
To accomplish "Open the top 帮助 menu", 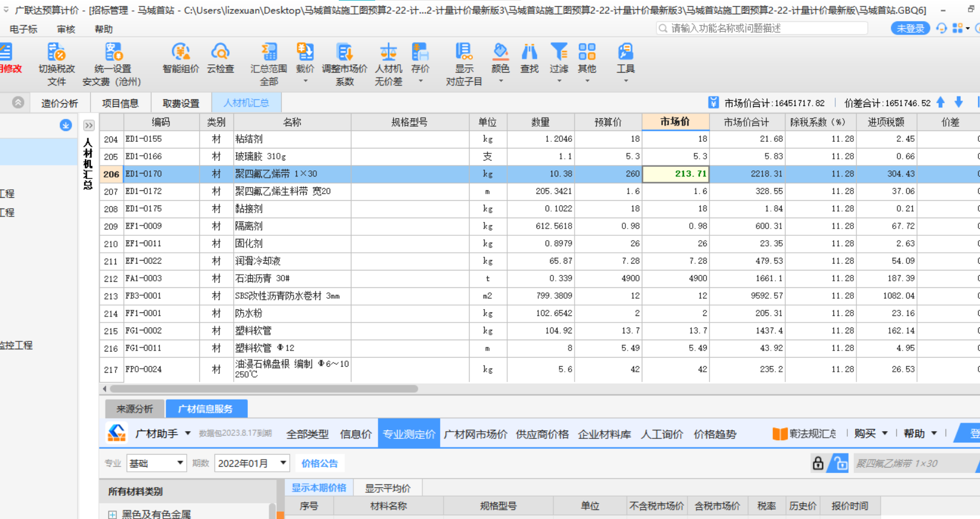I will pyautogui.click(x=104, y=29).
